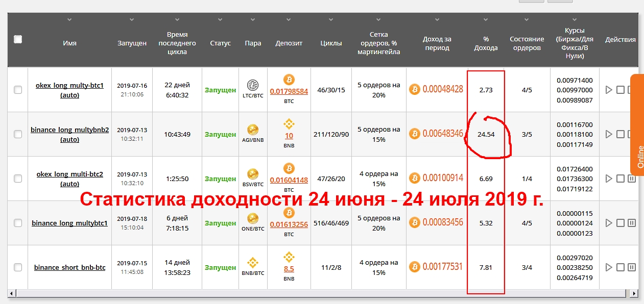Open the binance_long_multybnb2 (auto) bot link
This screenshot has height=304, width=644.
point(69,135)
